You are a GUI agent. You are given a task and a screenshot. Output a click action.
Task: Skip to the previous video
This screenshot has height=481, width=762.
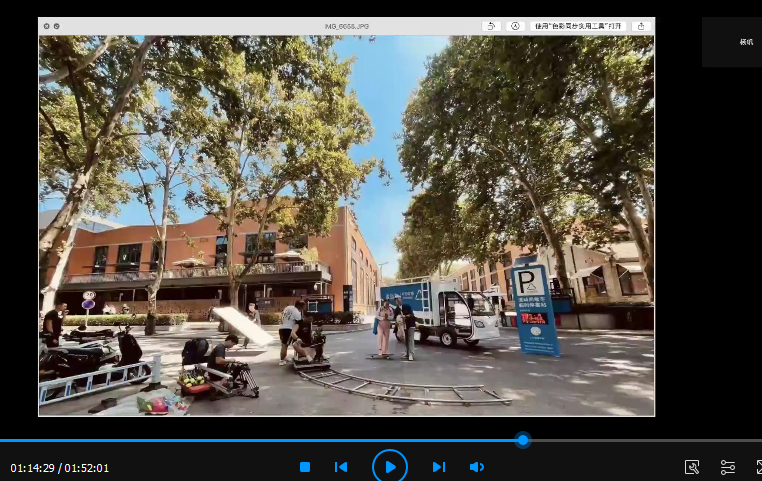(341, 467)
